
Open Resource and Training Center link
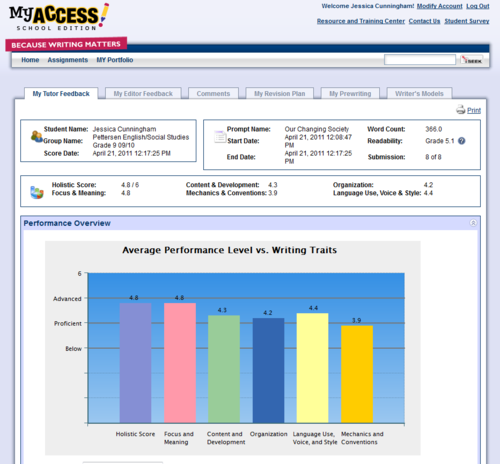point(361,21)
